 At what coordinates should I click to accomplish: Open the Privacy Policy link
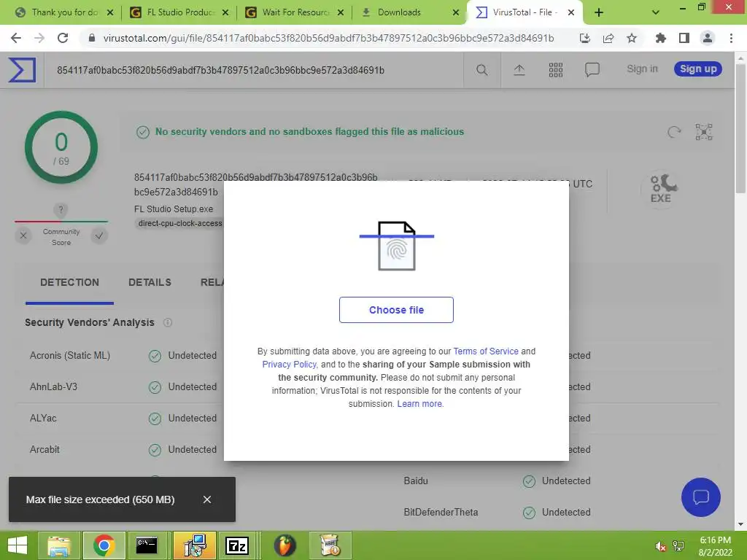[x=289, y=365]
